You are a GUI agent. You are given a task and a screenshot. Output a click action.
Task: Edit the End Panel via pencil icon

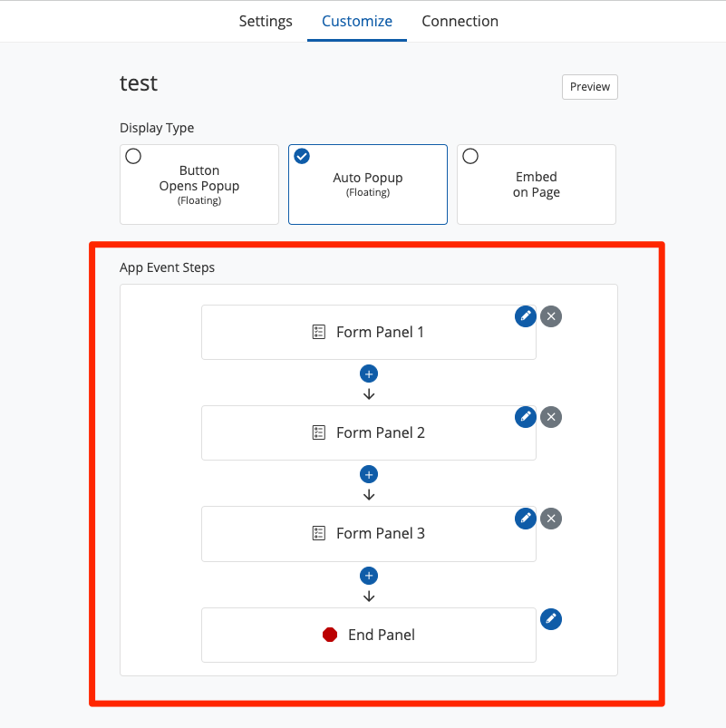(x=551, y=618)
